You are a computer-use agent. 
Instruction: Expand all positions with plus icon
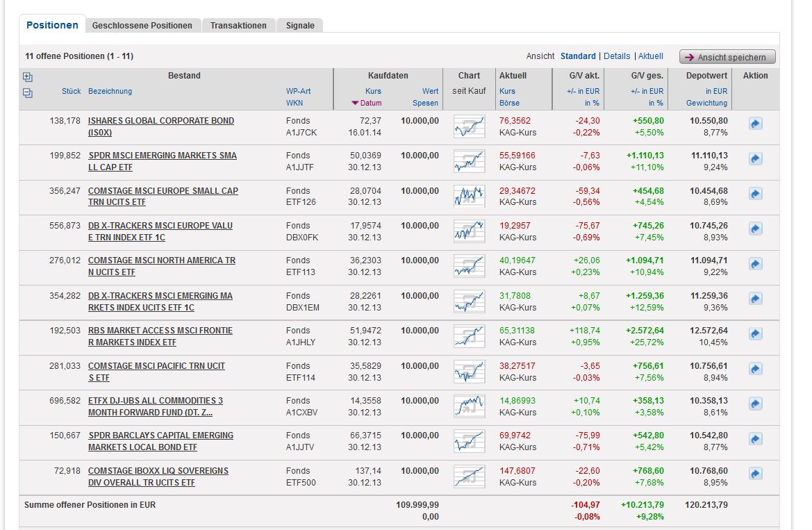(x=28, y=77)
